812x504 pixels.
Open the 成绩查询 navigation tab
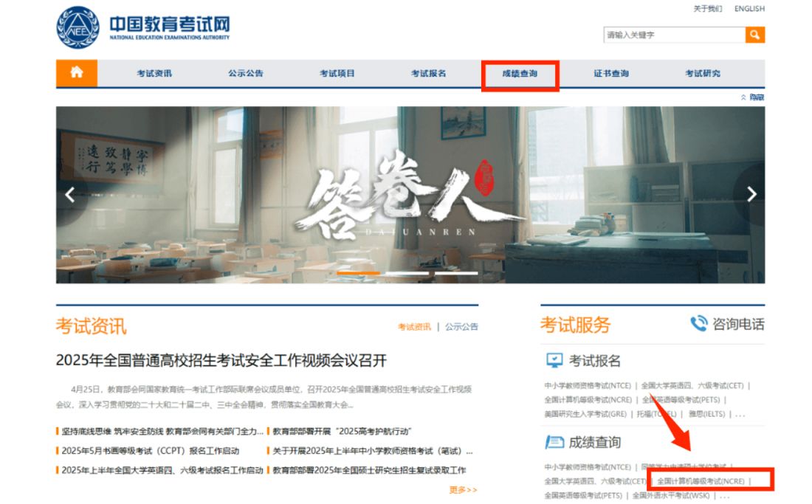521,72
